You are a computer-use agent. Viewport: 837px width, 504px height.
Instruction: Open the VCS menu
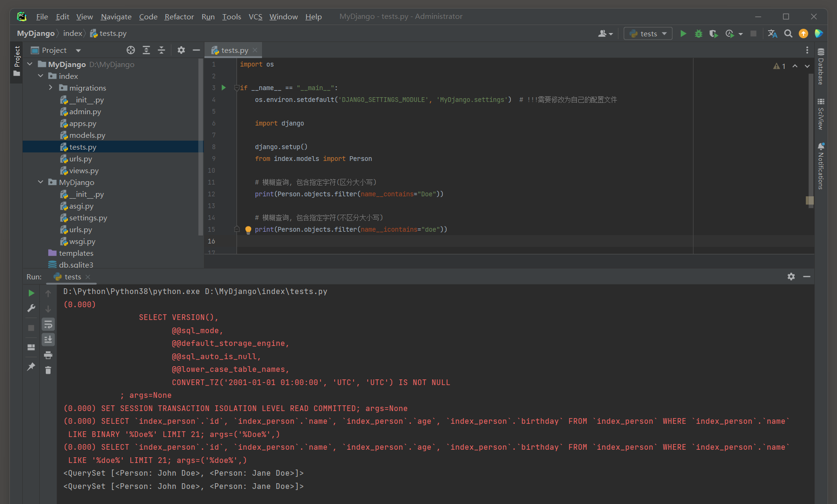(x=255, y=17)
